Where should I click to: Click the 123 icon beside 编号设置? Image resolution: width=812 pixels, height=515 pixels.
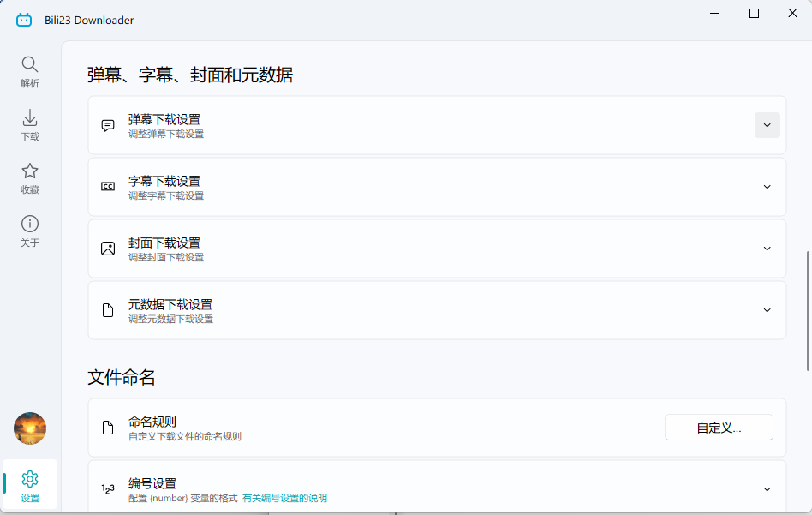[x=108, y=488]
